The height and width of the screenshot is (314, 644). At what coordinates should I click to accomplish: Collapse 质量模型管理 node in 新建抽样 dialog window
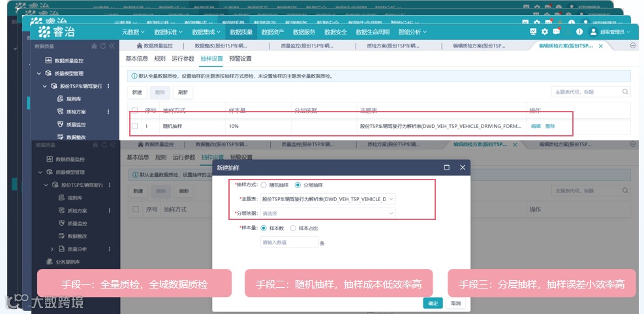[x=40, y=172]
